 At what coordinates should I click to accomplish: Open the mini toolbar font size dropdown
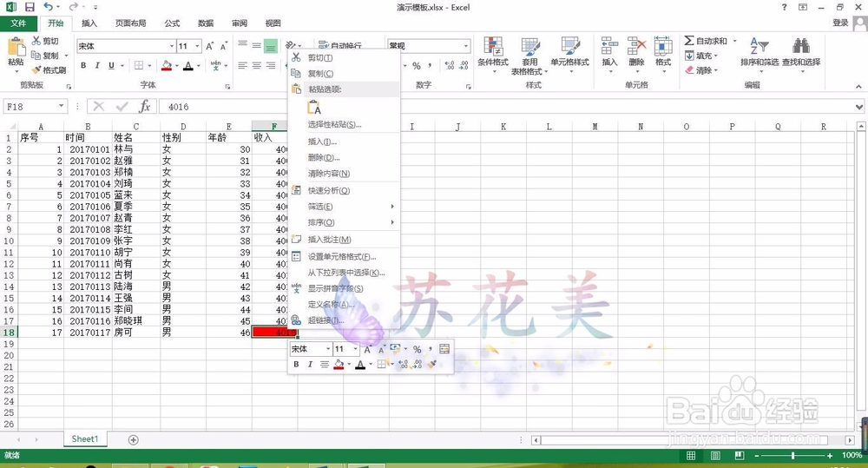pyautogui.click(x=355, y=349)
